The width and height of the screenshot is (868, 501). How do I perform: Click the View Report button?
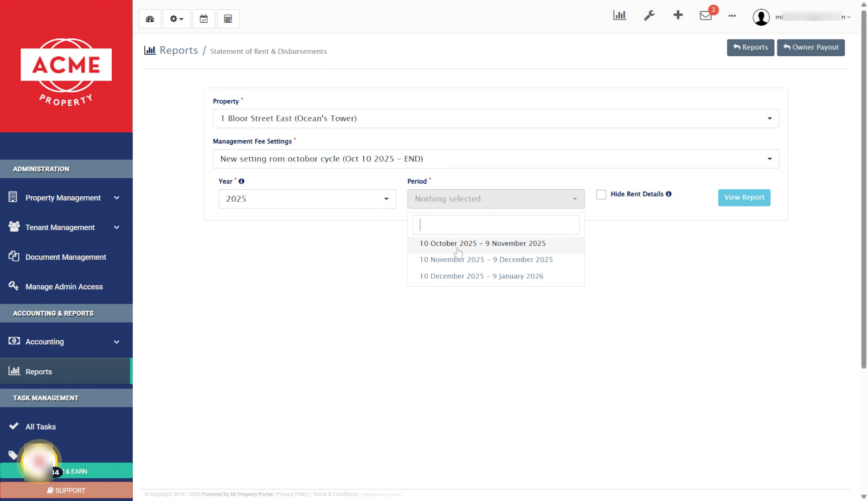click(x=744, y=198)
